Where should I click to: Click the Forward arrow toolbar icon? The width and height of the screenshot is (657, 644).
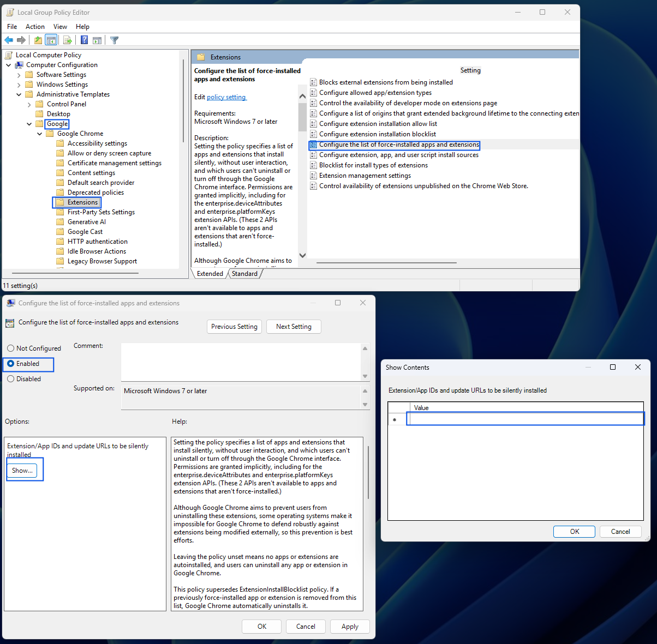click(x=21, y=40)
